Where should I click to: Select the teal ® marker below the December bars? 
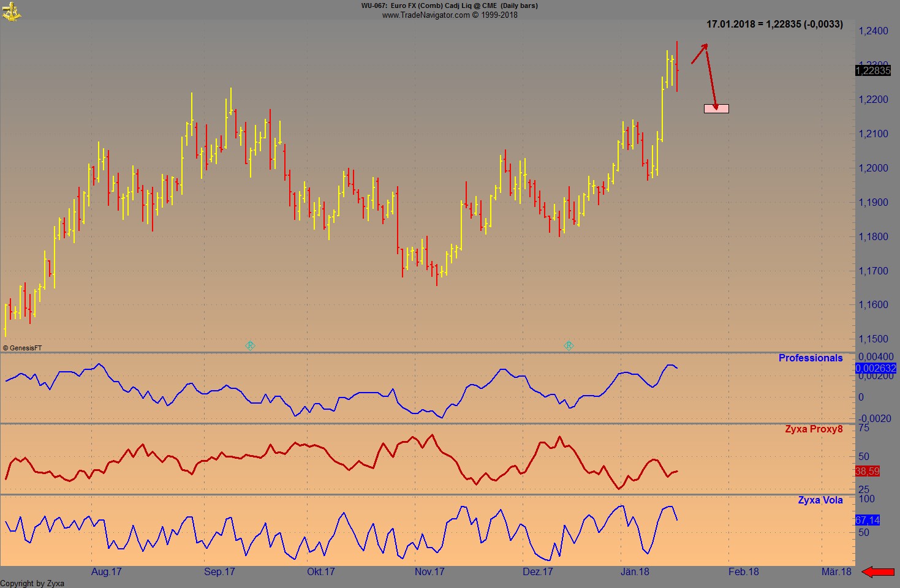click(x=568, y=345)
